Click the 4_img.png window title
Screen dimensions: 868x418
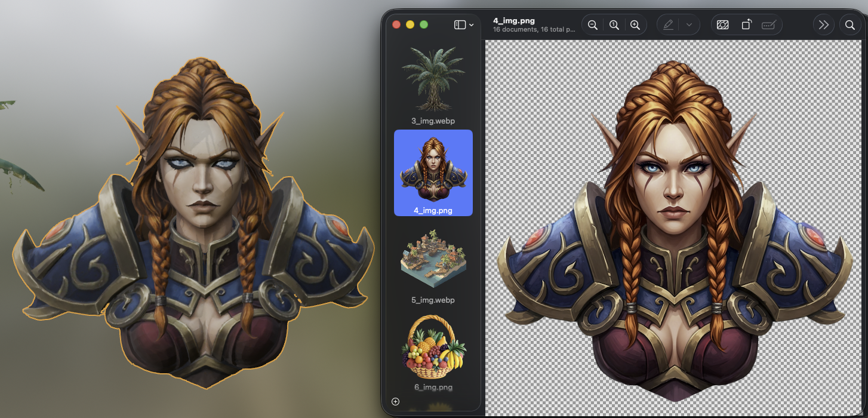514,21
